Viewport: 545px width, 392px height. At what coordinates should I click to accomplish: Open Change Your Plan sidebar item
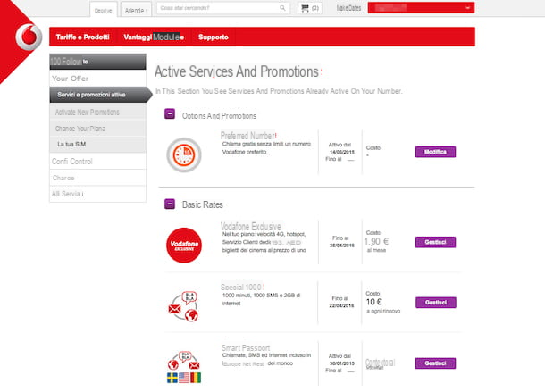97,129
